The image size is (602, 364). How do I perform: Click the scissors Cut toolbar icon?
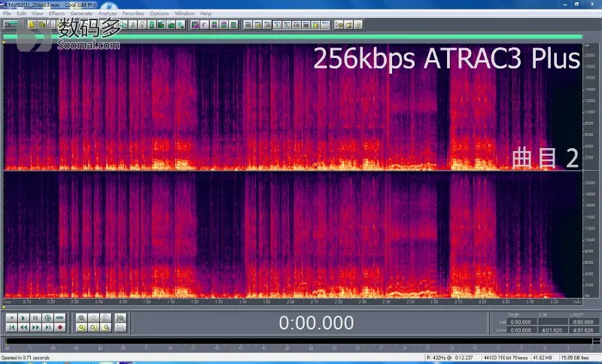pyautogui.click(x=133, y=25)
